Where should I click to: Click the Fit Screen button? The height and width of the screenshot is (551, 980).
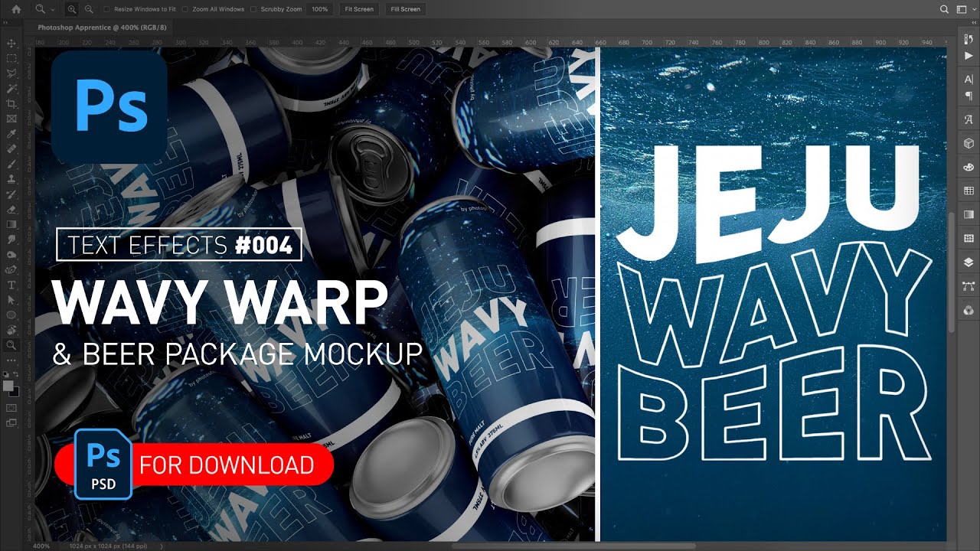coord(359,9)
